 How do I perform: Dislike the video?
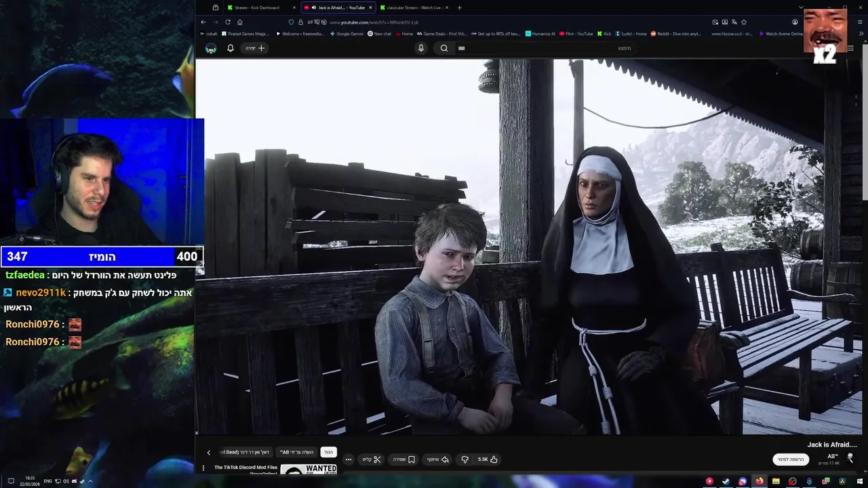[x=465, y=460]
